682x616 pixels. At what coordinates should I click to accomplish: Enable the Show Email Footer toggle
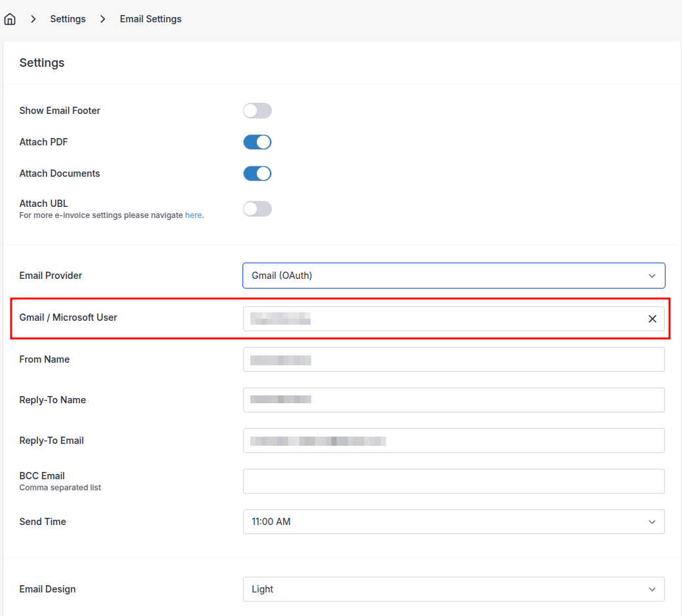(x=257, y=111)
